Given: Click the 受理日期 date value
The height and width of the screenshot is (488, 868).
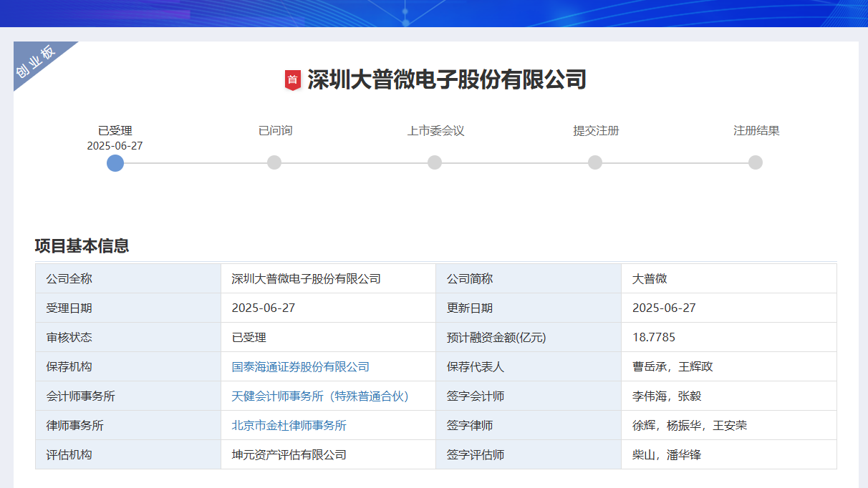Looking at the screenshot, I should pyautogui.click(x=328, y=308).
